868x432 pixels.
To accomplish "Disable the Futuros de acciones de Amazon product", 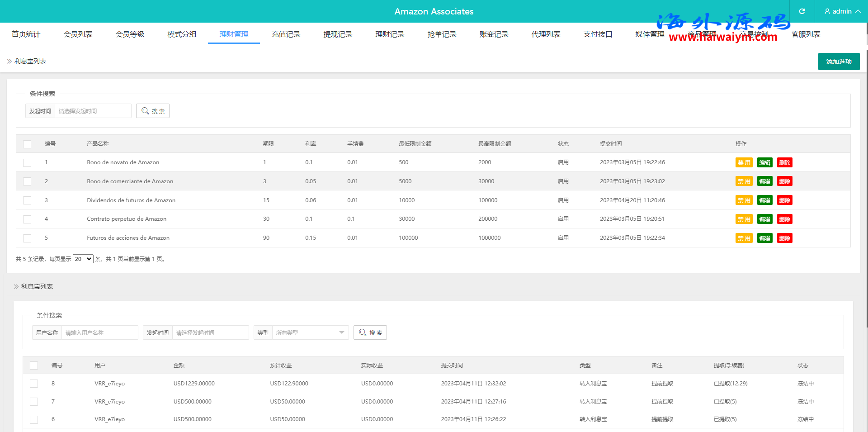I will (744, 238).
